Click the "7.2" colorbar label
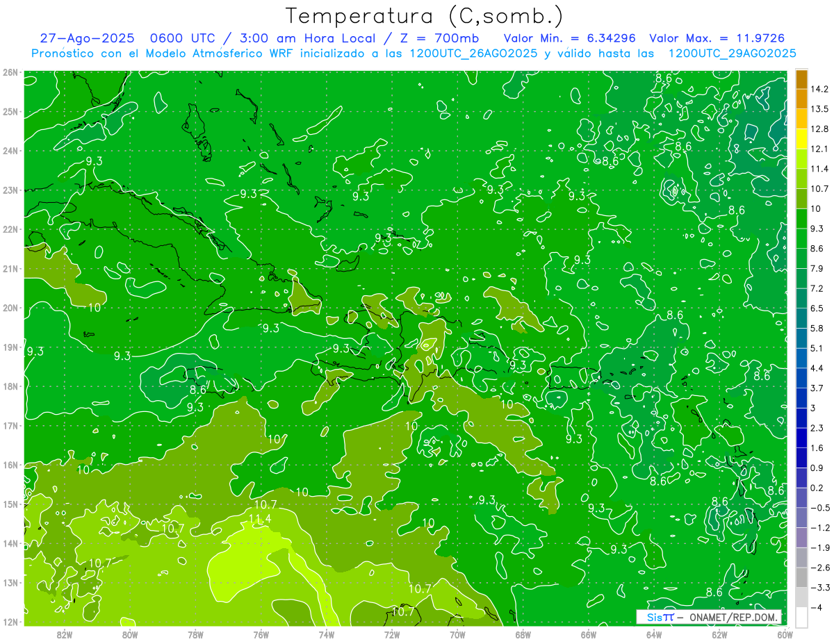 pos(817,288)
